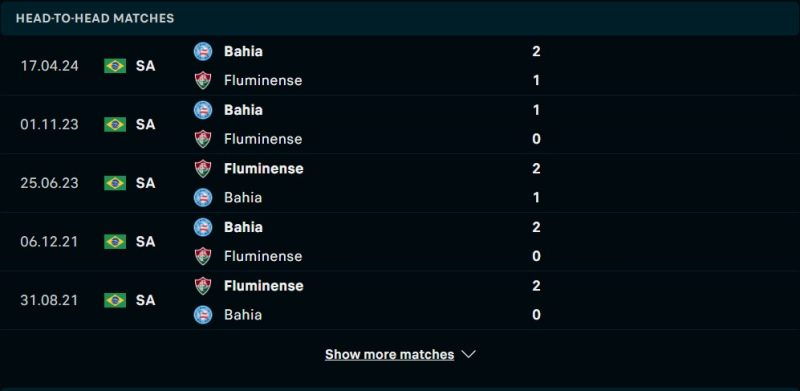The width and height of the screenshot is (800, 391).
Task: Open bold Fluminense name in 31.08.21 match
Action: click(264, 285)
